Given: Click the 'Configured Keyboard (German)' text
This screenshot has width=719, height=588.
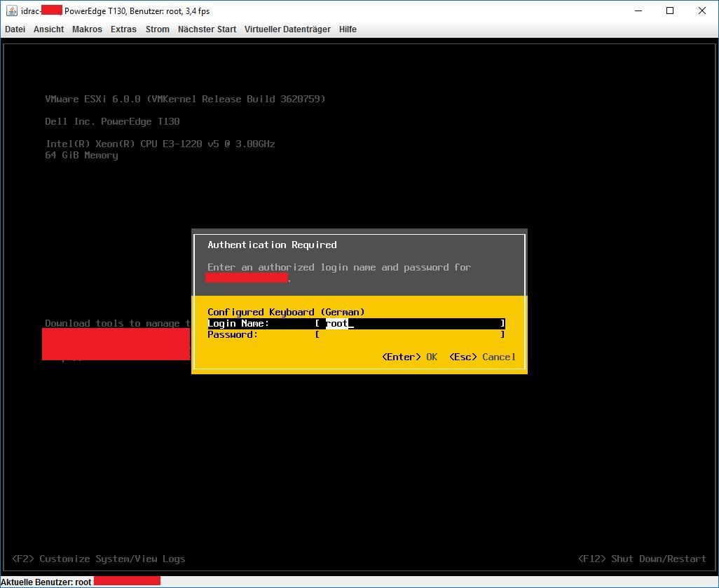Looking at the screenshot, I should [x=286, y=312].
